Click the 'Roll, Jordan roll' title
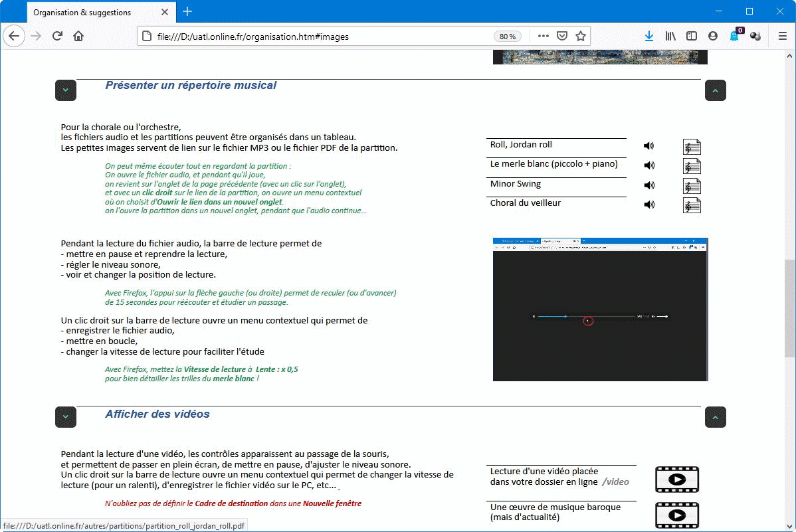796x532 pixels. [521, 145]
